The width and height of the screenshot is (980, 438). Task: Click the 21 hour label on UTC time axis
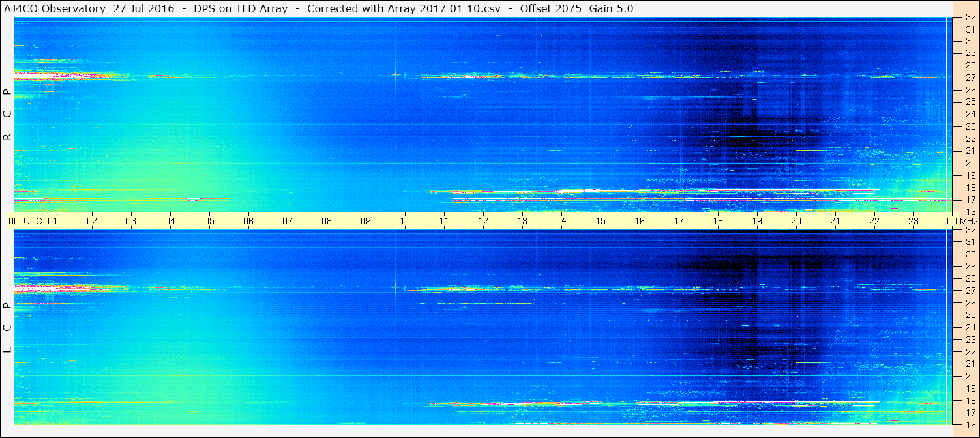[x=835, y=222]
